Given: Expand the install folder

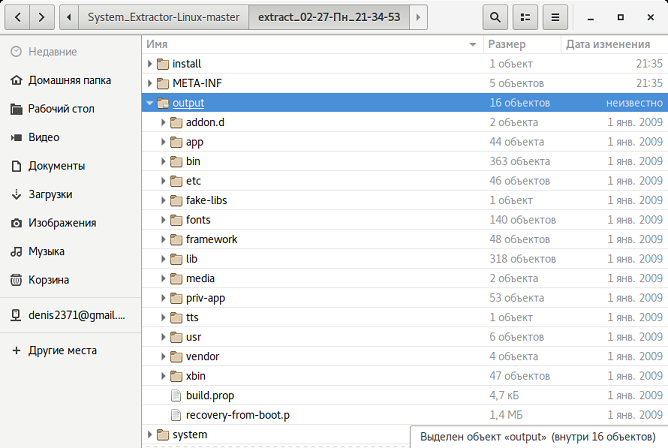Looking at the screenshot, I should click(150, 64).
